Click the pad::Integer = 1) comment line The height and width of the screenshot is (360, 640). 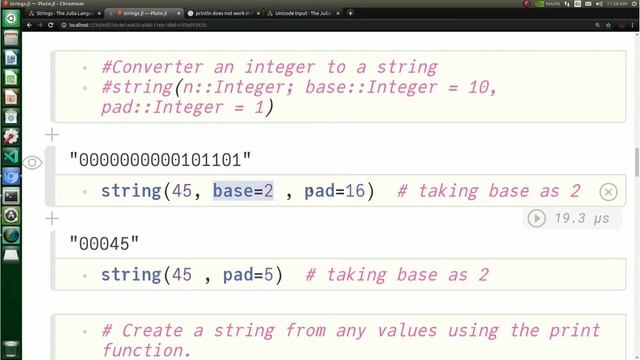(x=187, y=107)
